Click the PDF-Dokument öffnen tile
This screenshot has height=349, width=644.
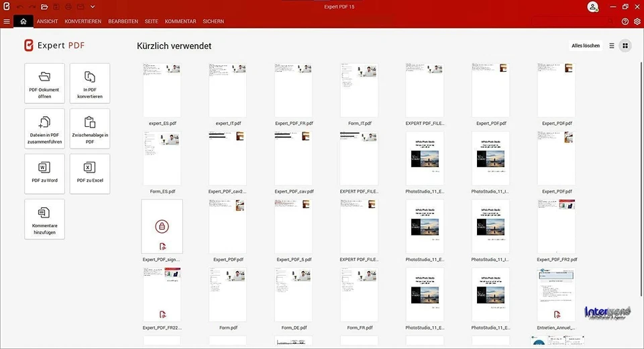(x=44, y=83)
